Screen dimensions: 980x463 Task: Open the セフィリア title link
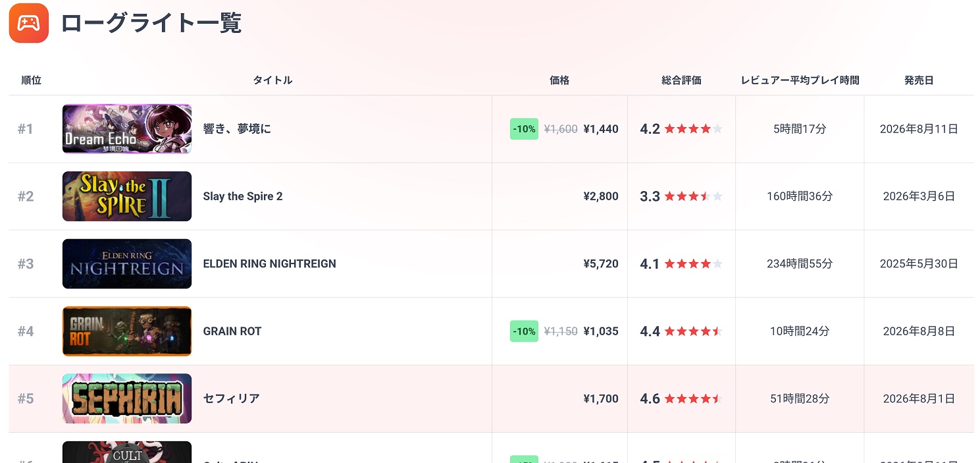231,398
